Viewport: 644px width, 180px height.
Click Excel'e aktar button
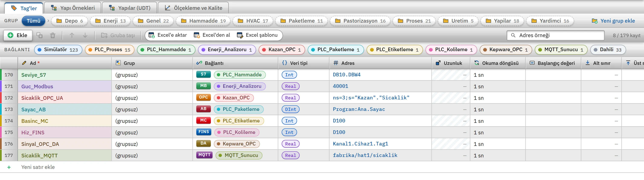point(168,35)
